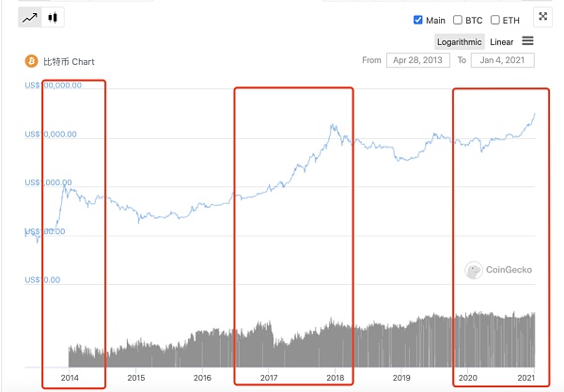Click the 2014 timeline label
This screenshot has width=564, height=392.
tap(70, 377)
